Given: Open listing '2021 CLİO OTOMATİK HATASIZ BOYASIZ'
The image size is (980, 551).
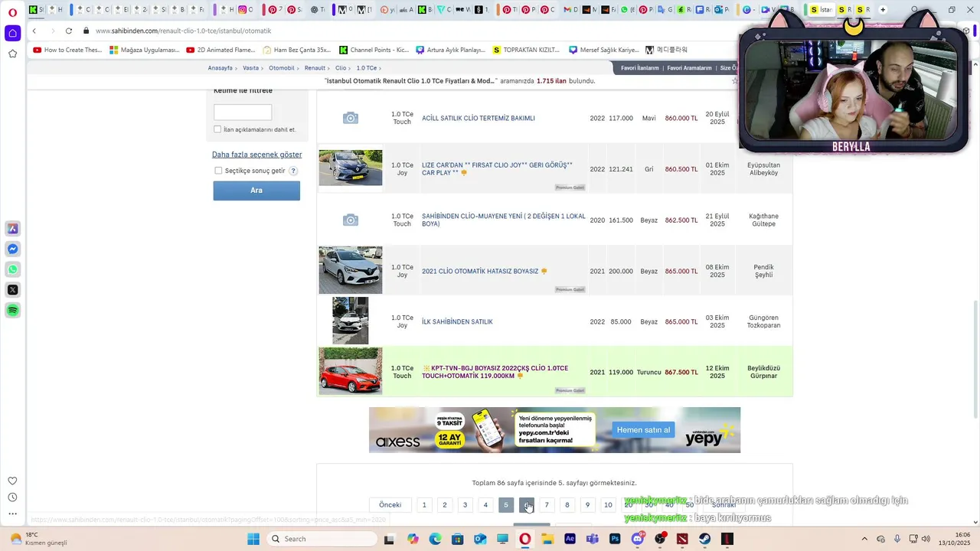Looking at the screenshot, I should (480, 271).
